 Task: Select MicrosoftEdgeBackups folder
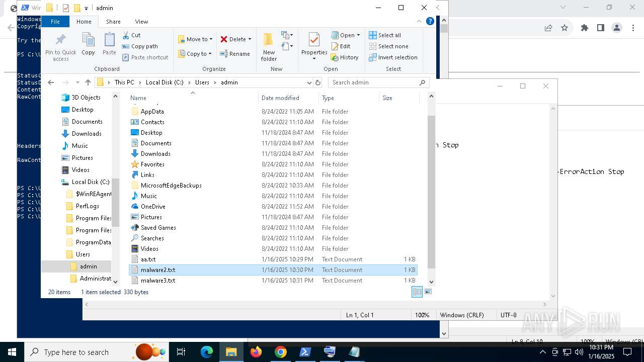273,186
